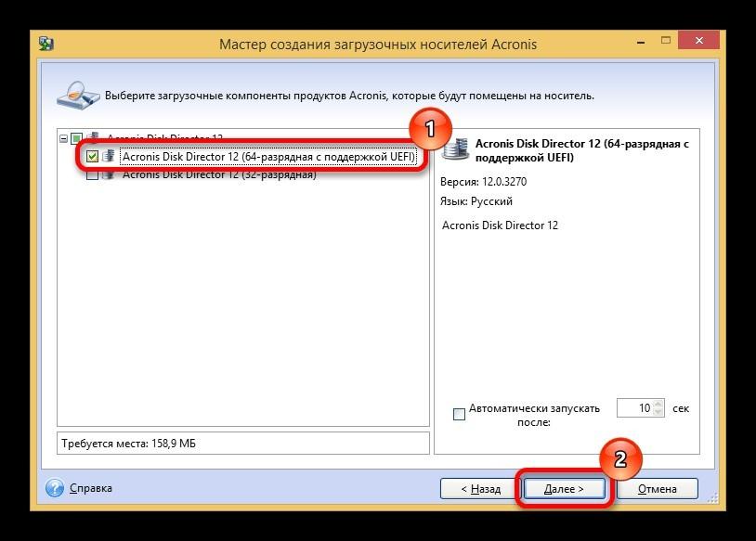
Task: Collapse the Acronis Disk Director 12 tree node
Action: (64, 139)
